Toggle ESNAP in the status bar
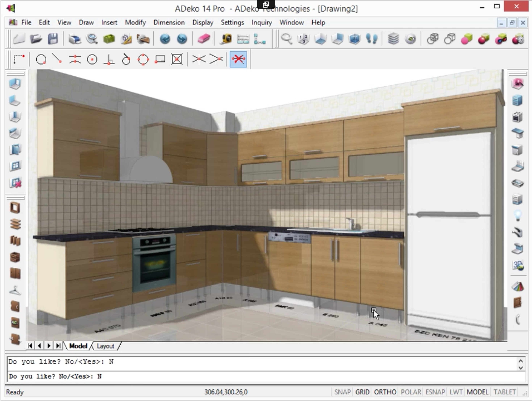Image resolution: width=532 pixels, height=401 pixels. click(435, 392)
